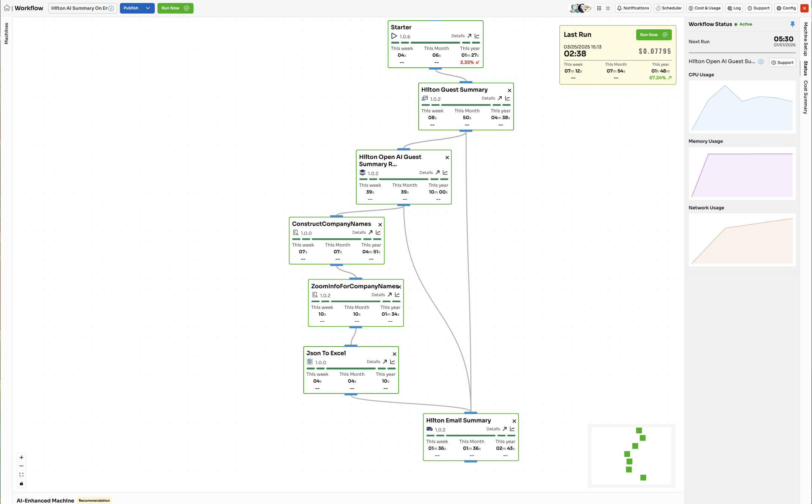Open Hilton Open AI Guest Summary chart icon

point(445,173)
